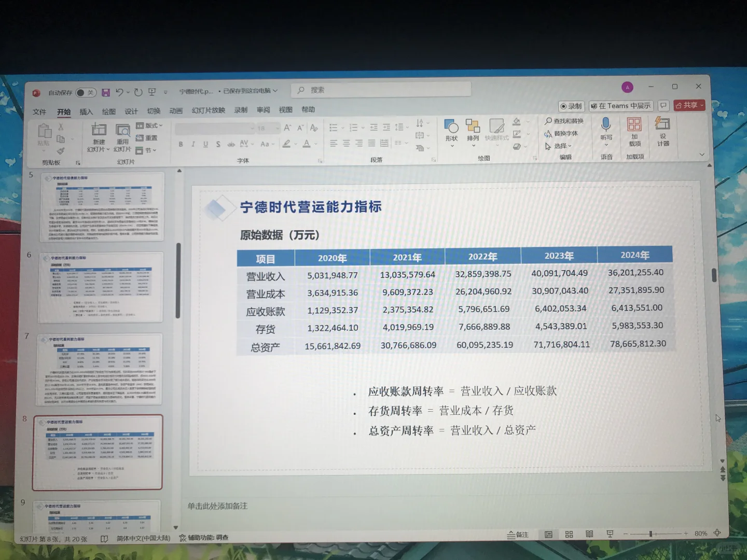Decrease the font size
This screenshot has width=747, height=560.
[x=300, y=128]
